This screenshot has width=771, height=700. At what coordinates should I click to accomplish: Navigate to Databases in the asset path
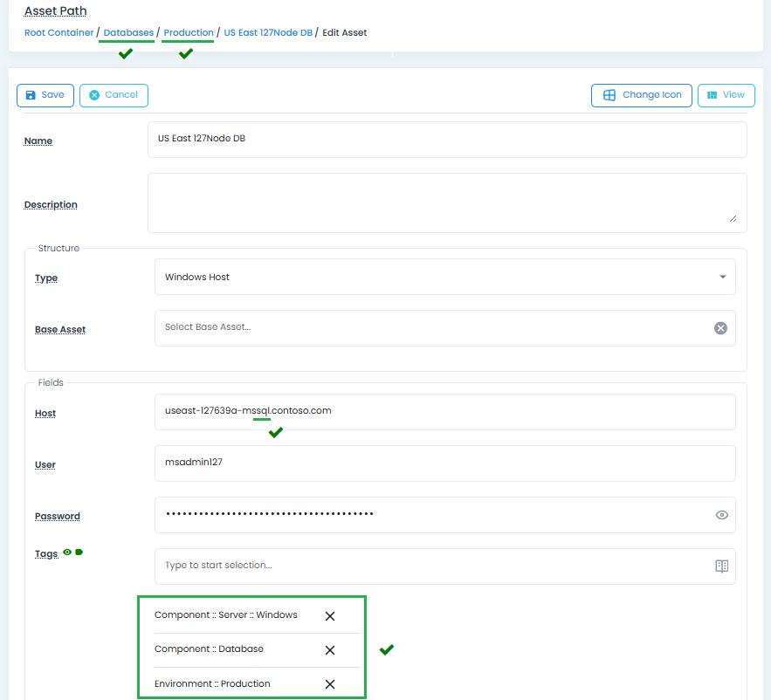pyautogui.click(x=128, y=33)
